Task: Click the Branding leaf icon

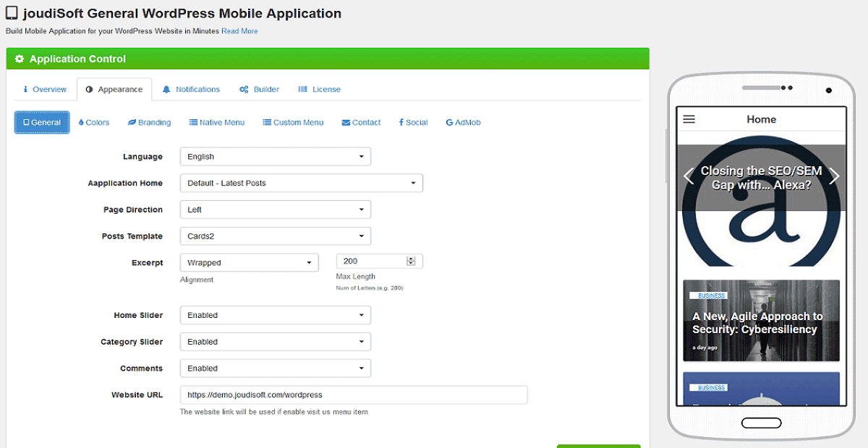Action: [132, 123]
